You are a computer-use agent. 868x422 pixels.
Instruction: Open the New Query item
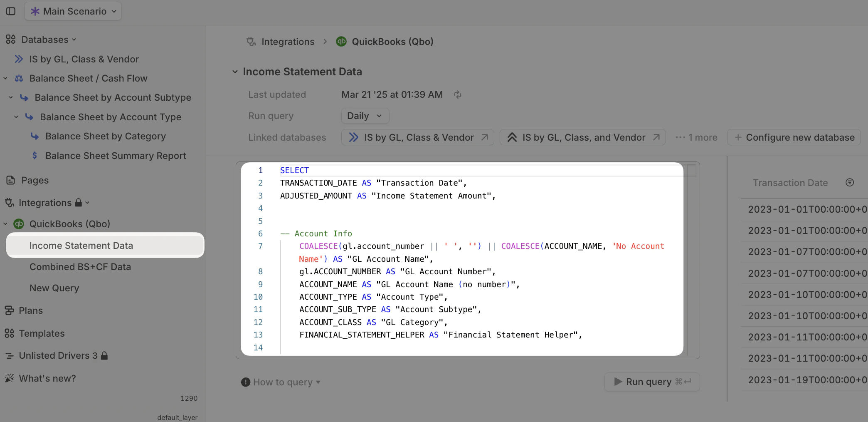tap(54, 288)
